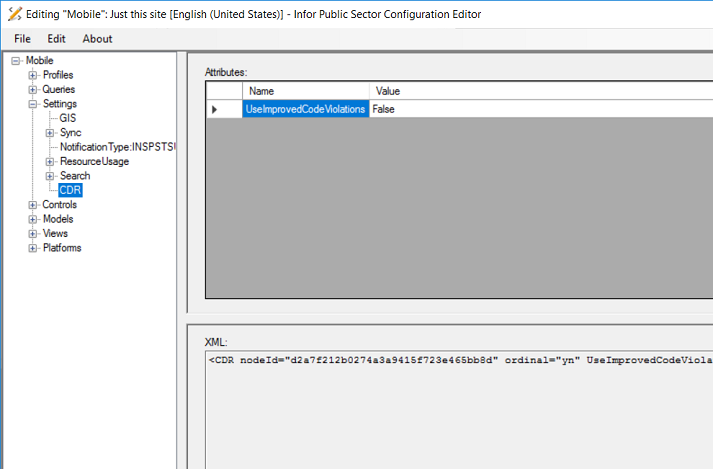Sort by the Name column header
The image size is (713, 469).
(305, 91)
